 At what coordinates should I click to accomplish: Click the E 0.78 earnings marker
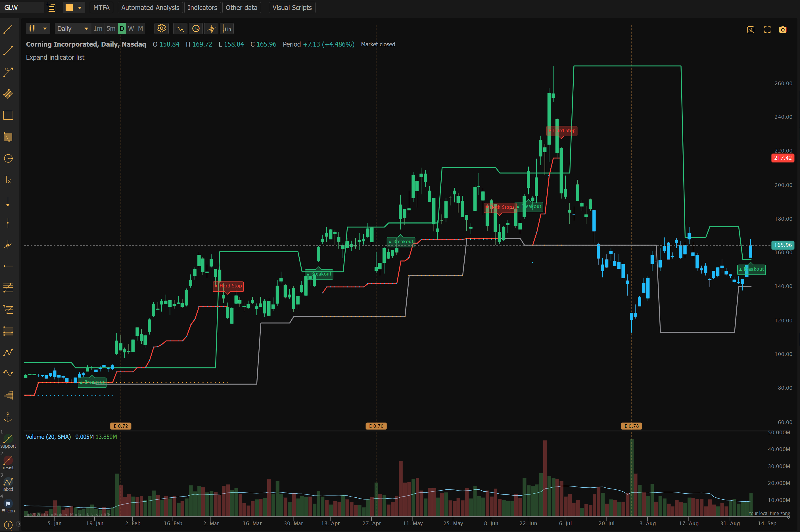632,426
